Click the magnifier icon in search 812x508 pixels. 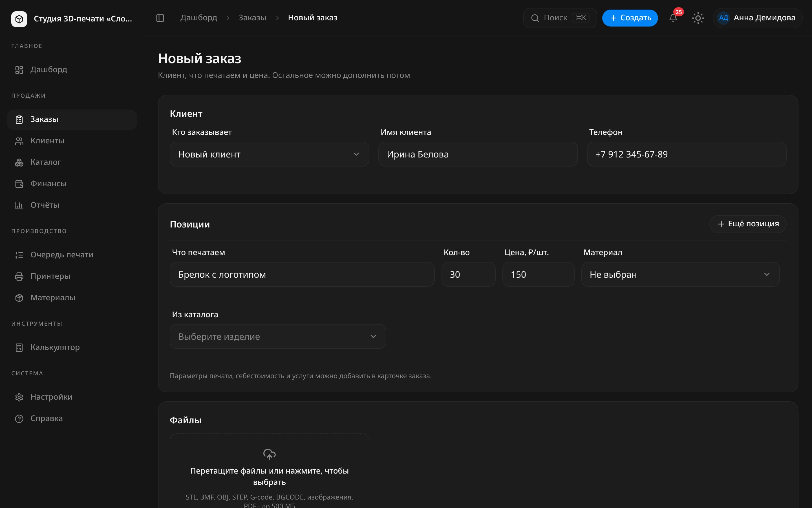point(535,18)
